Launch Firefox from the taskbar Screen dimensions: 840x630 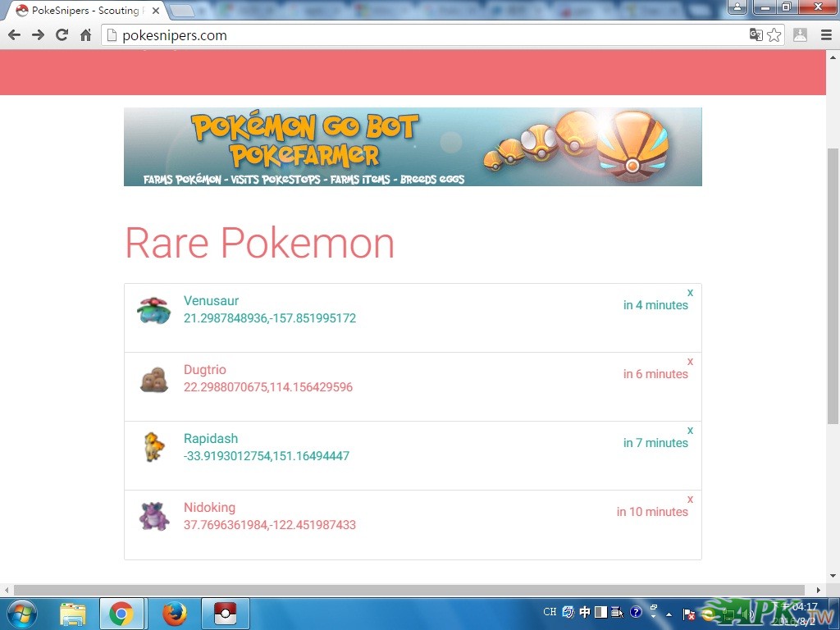click(174, 613)
